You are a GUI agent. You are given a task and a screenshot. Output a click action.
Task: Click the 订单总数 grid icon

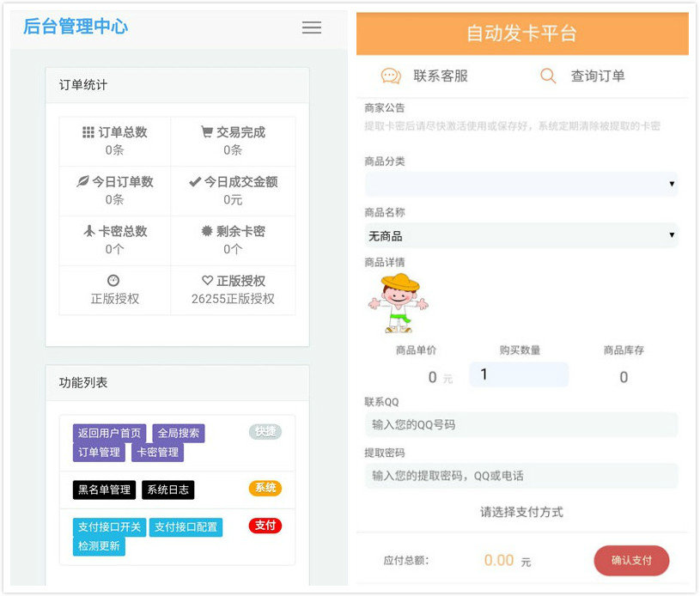pos(88,132)
